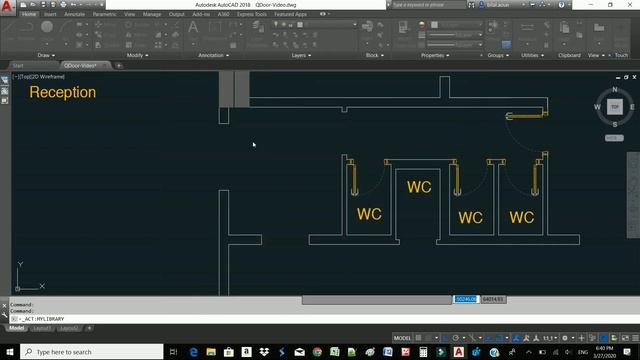Add a new drawing tab with plus
This screenshot has width=640, height=360.
pos(119,65)
